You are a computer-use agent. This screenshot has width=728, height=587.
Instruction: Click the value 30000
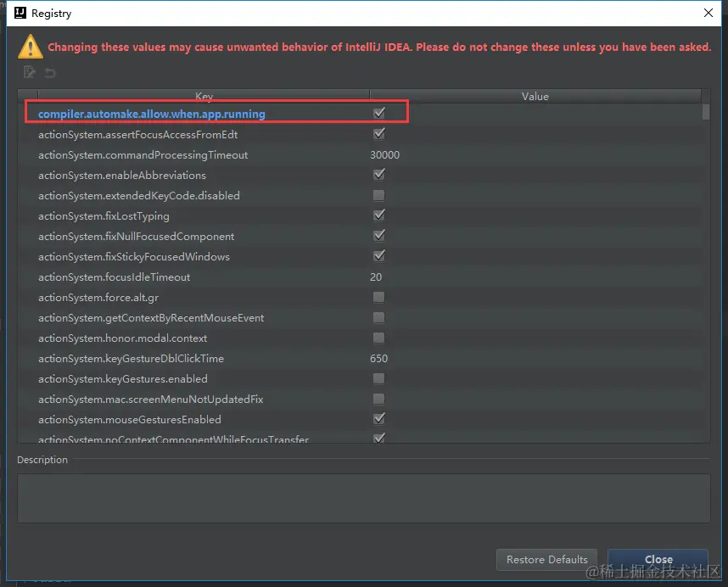coord(384,155)
